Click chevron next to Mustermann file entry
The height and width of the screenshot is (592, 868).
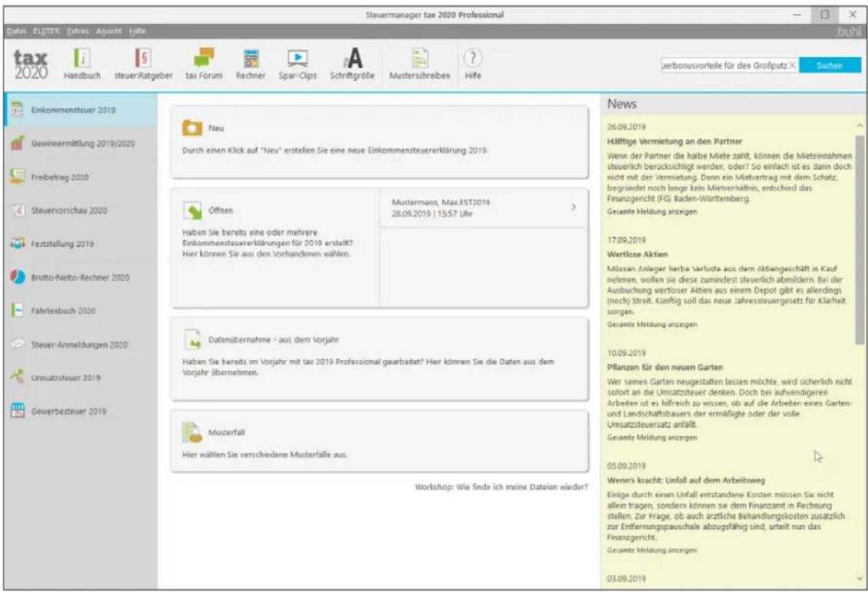click(573, 207)
